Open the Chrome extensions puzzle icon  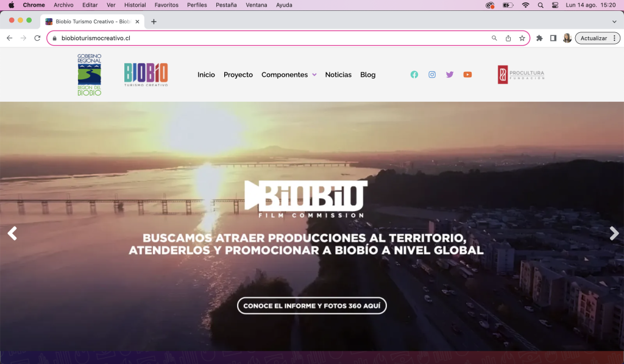click(x=540, y=38)
